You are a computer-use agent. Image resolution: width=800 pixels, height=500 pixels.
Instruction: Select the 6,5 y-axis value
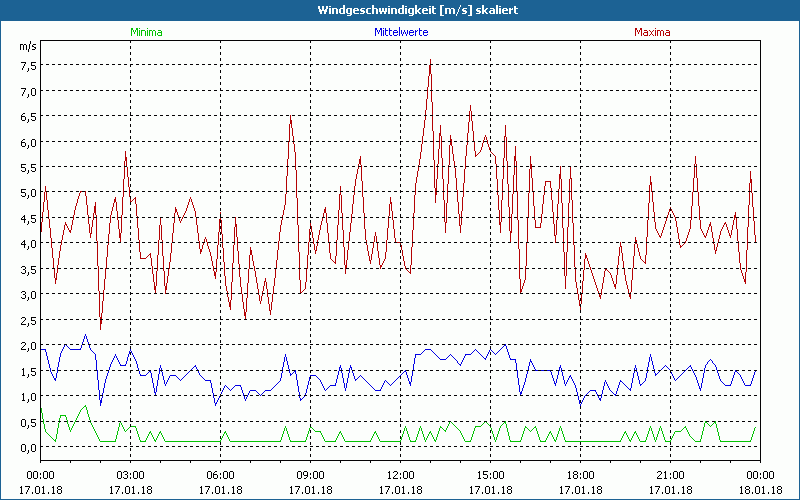click(29, 117)
